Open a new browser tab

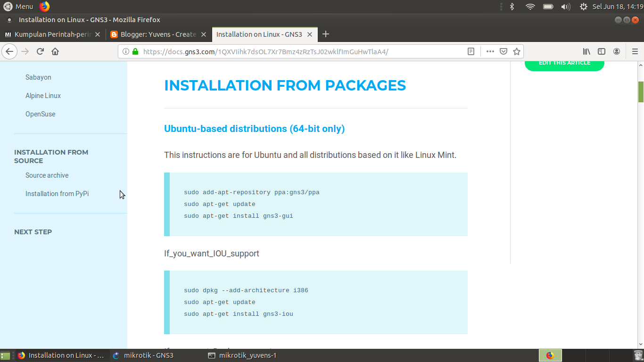[325, 34]
